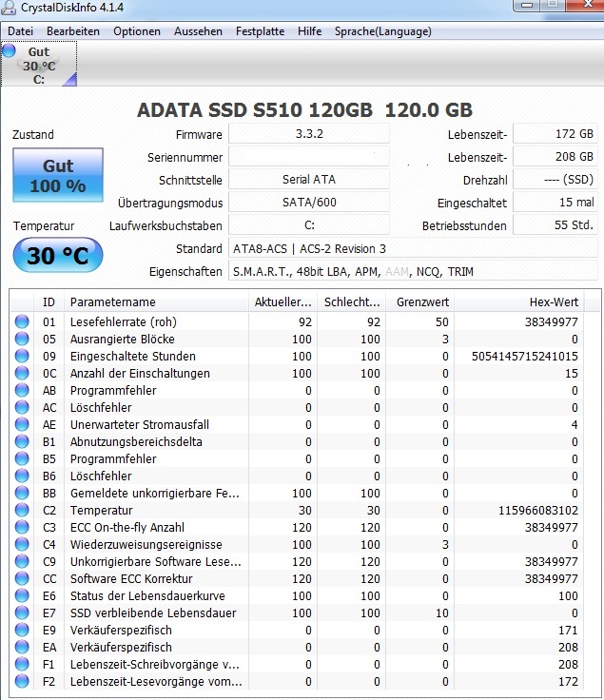604x700 pixels.
Task: Select 'ECC On-the-fly Anzahl' parameter name
Action: click(x=127, y=528)
